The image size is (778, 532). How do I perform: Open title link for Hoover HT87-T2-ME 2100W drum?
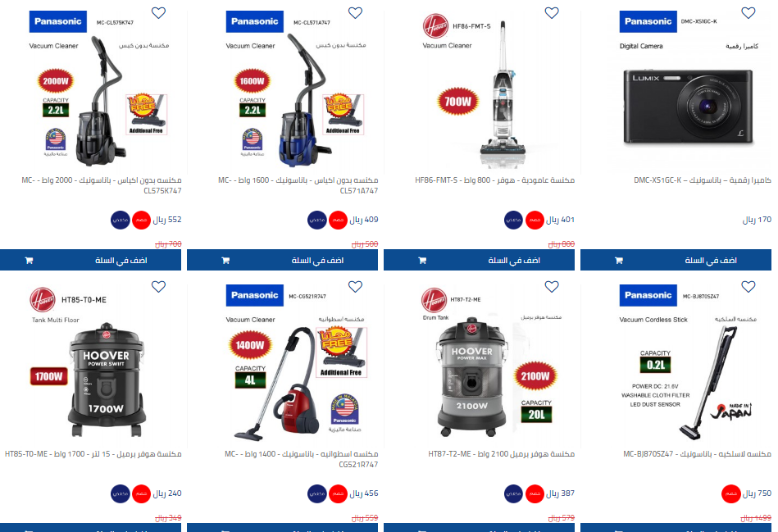501,454
